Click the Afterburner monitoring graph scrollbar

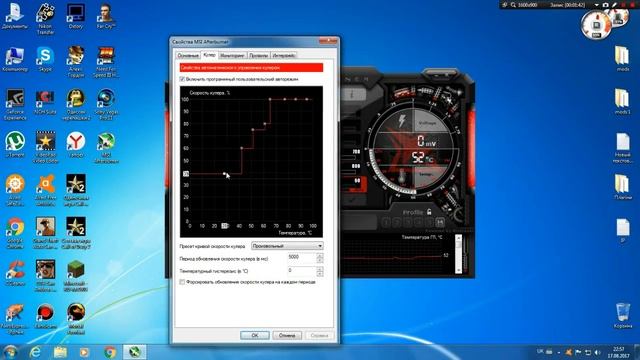(459, 254)
